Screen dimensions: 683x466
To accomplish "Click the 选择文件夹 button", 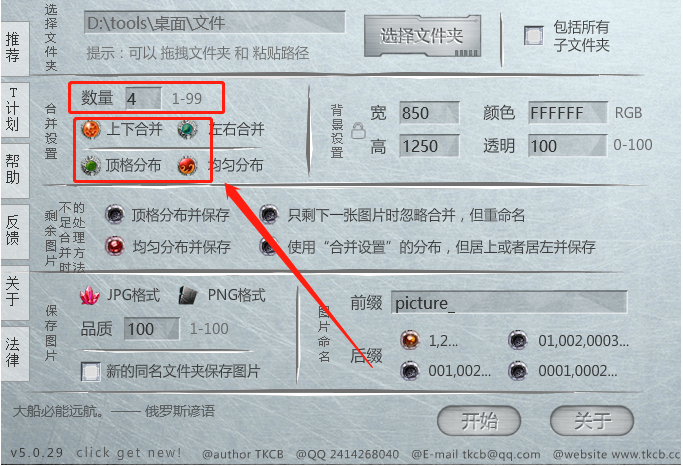I will point(422,36).
